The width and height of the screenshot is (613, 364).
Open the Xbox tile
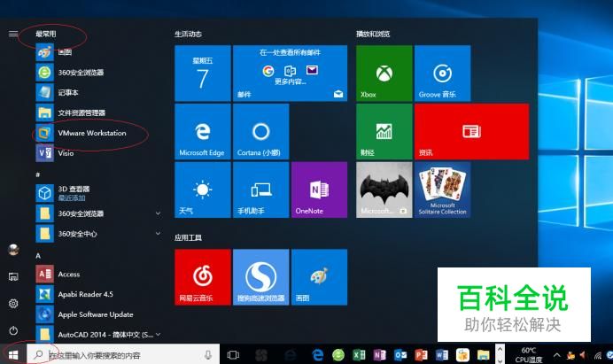pyautogui.click(x=384, y=74)
